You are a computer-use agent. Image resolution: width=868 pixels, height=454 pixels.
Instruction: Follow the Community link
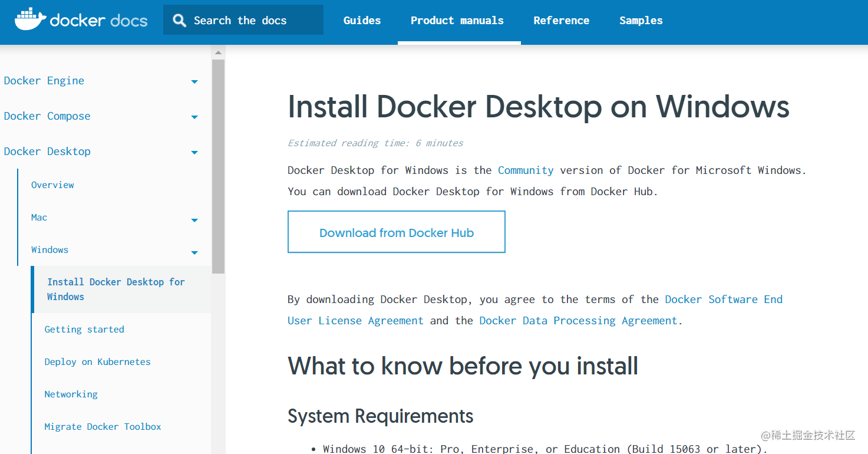[x=526, y=170]
